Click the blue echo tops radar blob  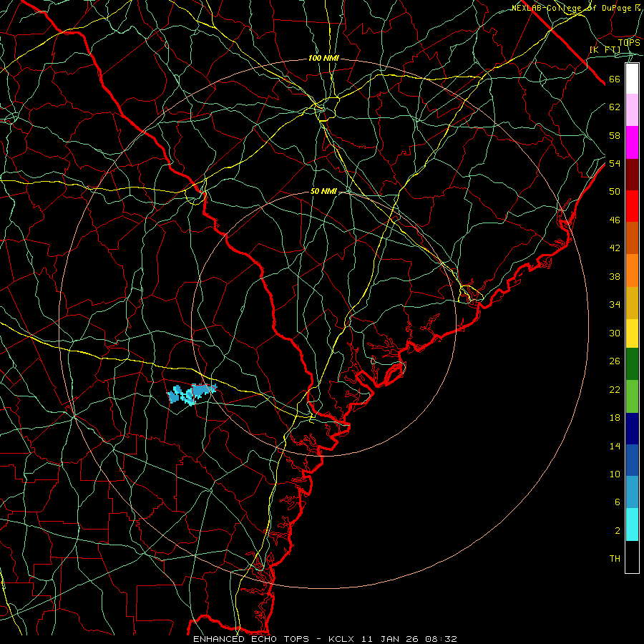tap(191, 394)
